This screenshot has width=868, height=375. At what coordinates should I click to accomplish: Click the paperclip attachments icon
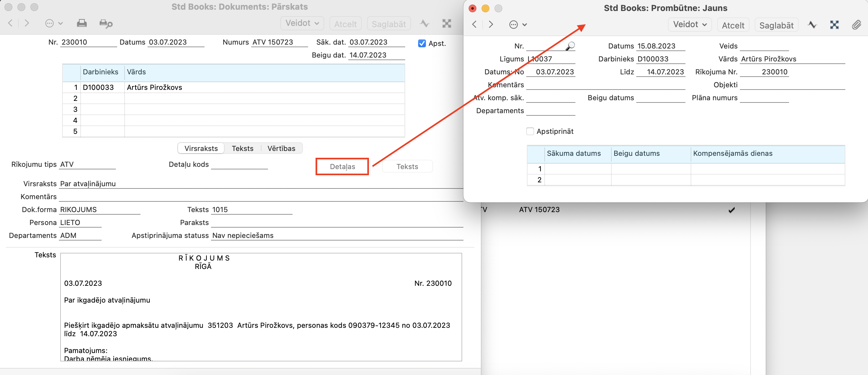(856, 25)
